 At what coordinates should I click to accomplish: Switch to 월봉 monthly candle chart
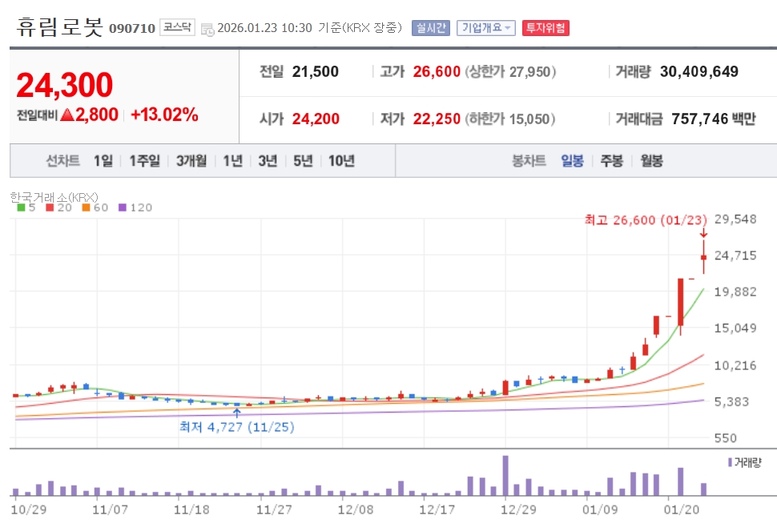(651, 161)
